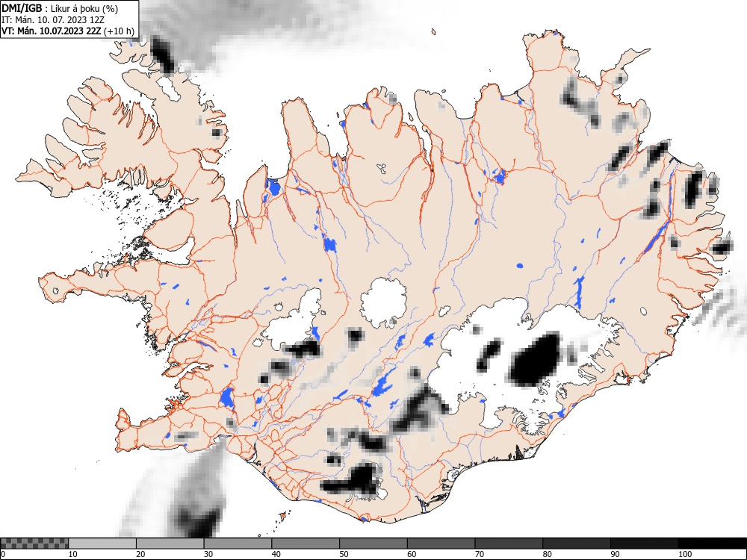The height and width of the screenshot is (560, 747).
Task: Select the "IT: Mán. 10. 07. 2023 12Z" line
Action: tap(53, 20)
